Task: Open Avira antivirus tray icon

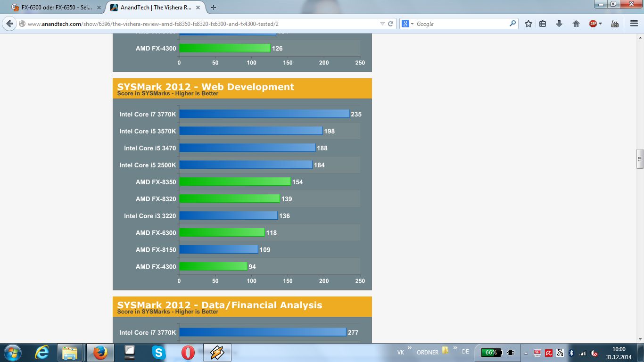Action: point(549,353)
